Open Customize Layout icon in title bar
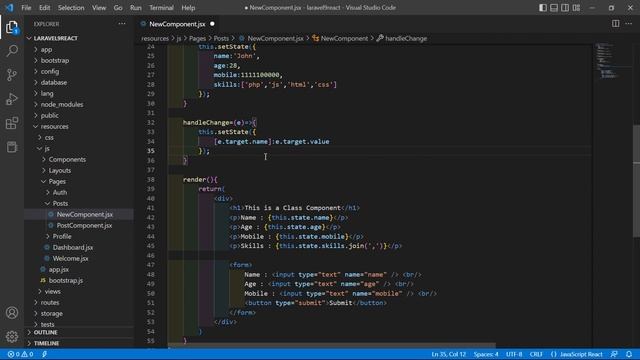Viewport: 640px width, 360px height. [x=576, y=8]
